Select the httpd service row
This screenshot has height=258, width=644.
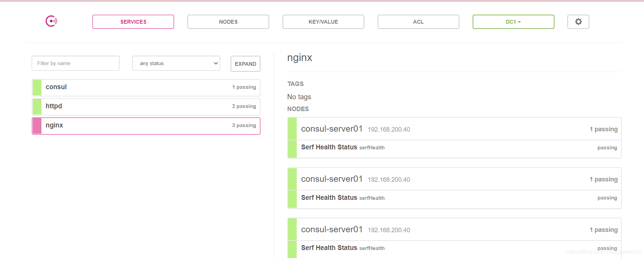pos(146,107)
